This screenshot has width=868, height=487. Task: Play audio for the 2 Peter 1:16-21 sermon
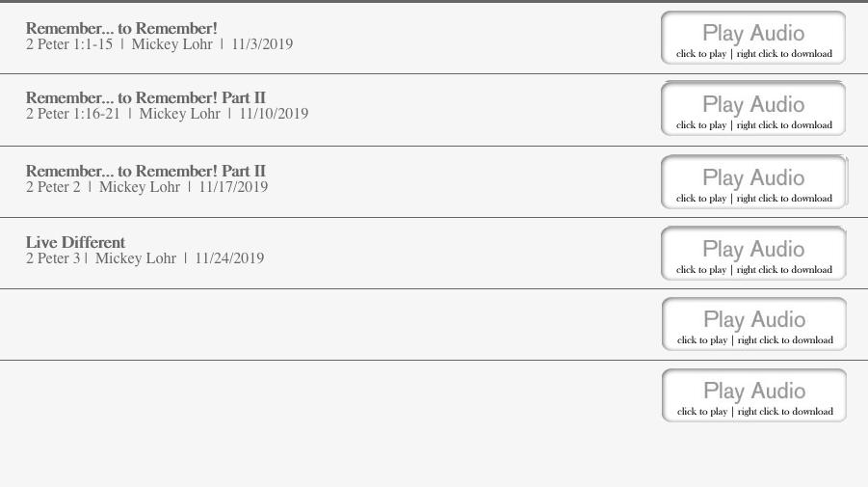click(x=753, y=109)
